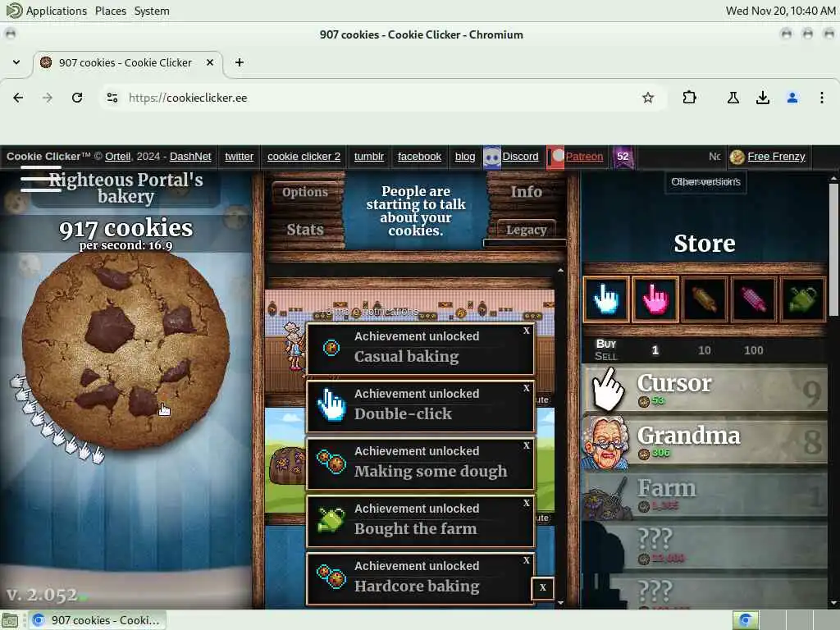Expand the tab search dropdown arrow
The width and height of the screenshot is (840, 630).
(16, 62)
